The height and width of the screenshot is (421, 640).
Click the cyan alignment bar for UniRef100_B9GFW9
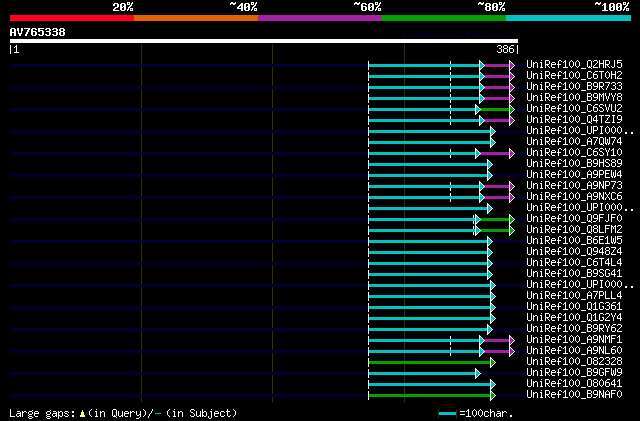click(422, 374)
